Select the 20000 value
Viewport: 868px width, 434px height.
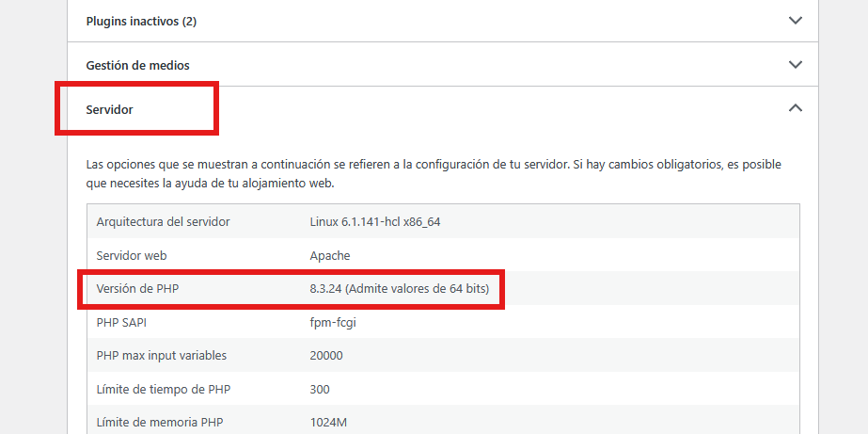(326, 355)
